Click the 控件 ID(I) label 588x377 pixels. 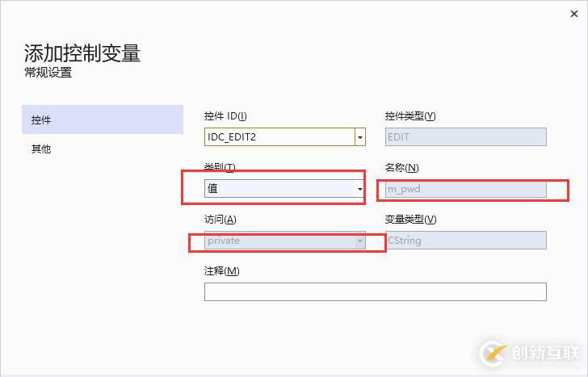(x=225, y=116)
